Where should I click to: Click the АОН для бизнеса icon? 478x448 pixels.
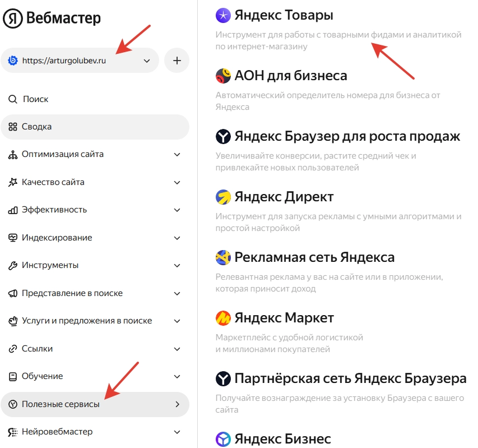223,76
